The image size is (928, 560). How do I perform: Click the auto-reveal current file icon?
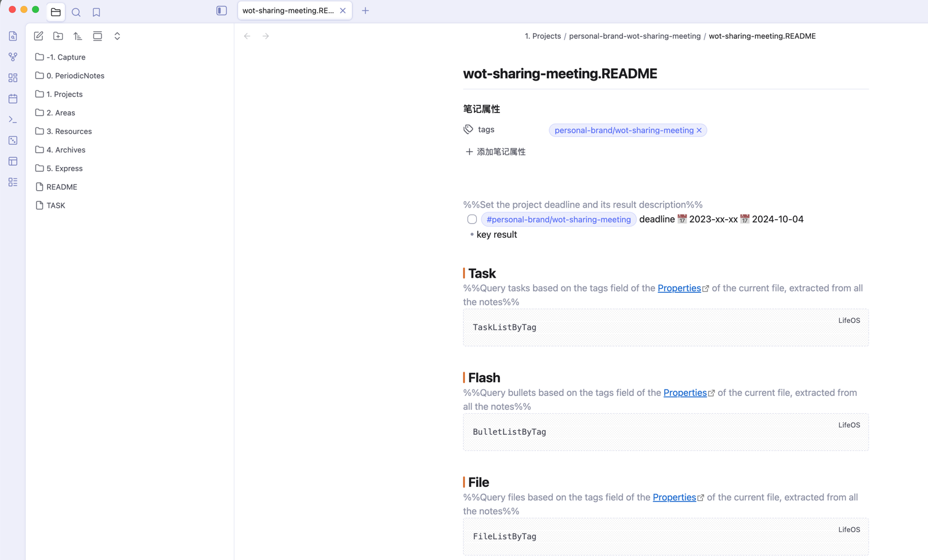(x=97, y=36)
